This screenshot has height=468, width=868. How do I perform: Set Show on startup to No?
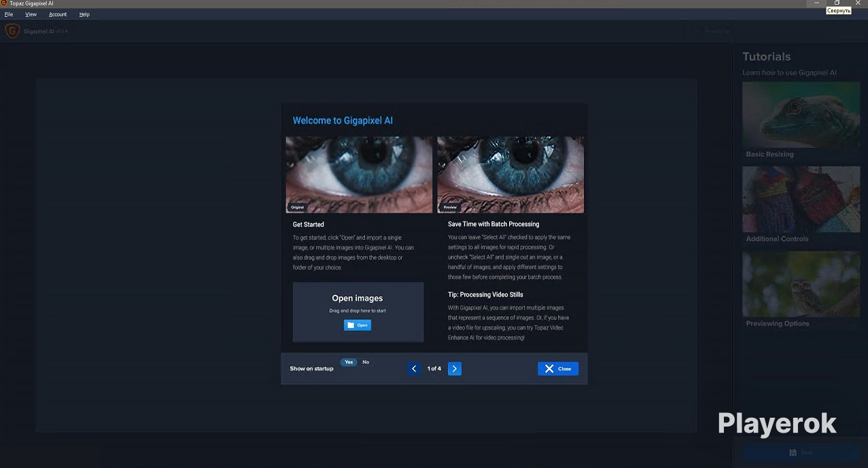(366, 362)
